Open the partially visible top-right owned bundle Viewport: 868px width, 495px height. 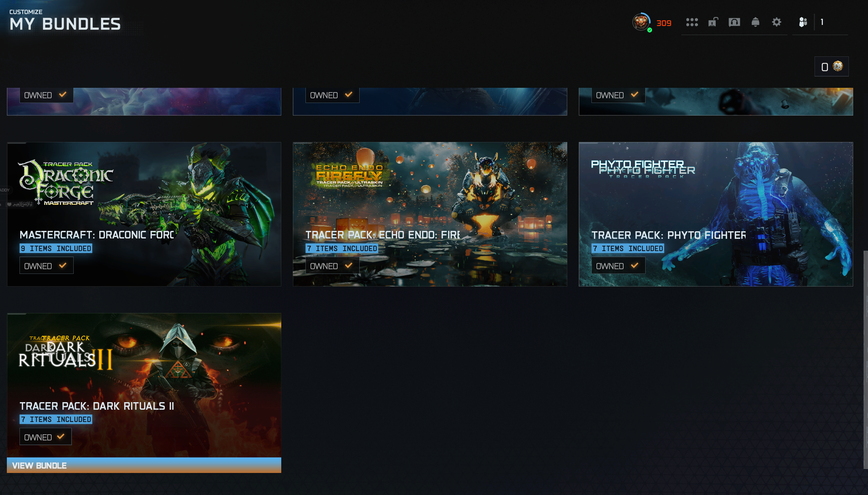pyautogui.click(x=716, y=102)
